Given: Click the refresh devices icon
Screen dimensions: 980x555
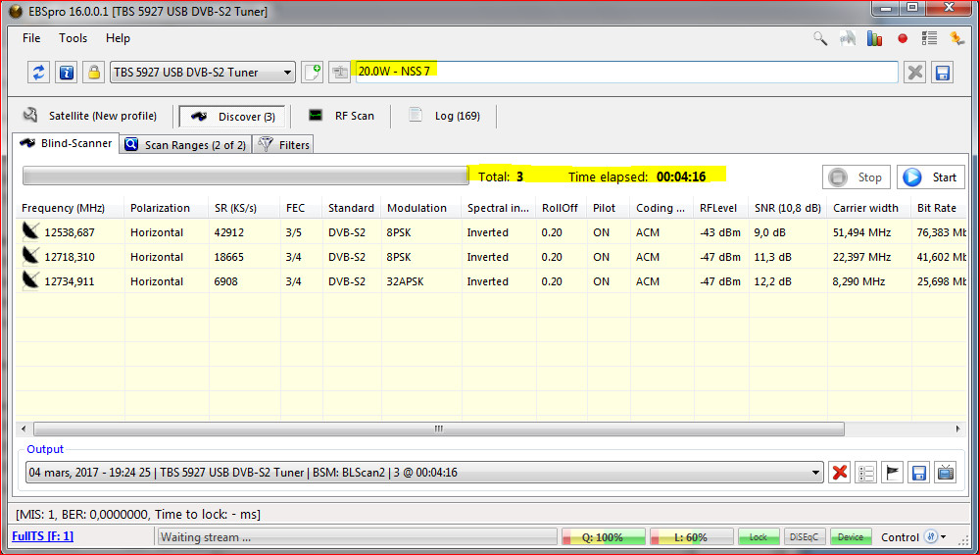Looking at the screenshot, I should (39, 72).
